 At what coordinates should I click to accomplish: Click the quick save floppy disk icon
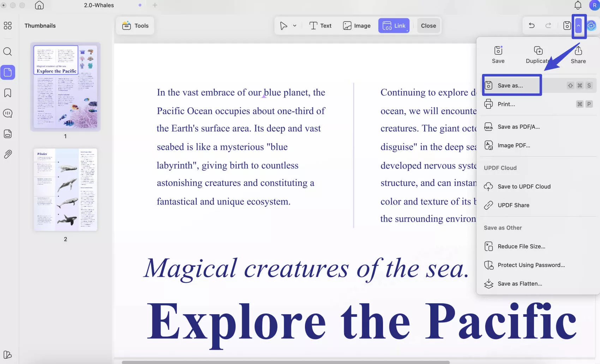click(x=567, y=25)
